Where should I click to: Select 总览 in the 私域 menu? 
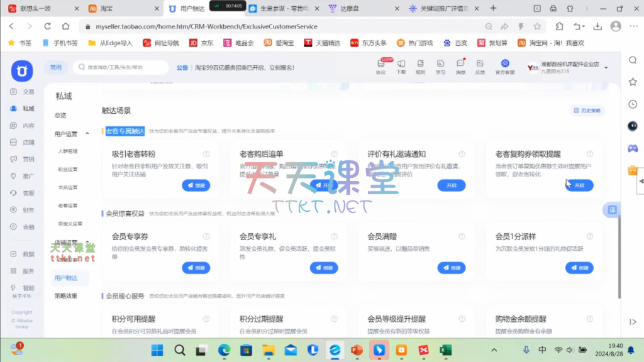(x=60, y=116)
